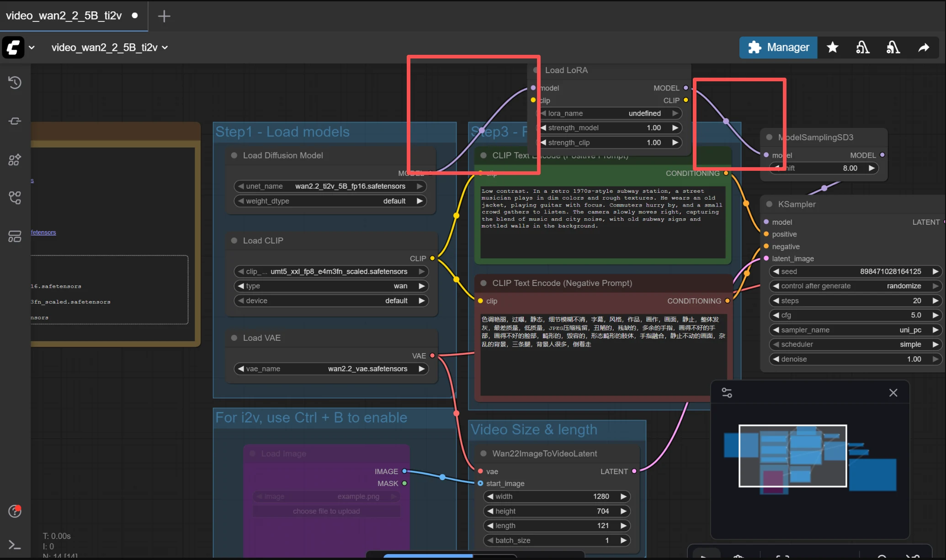
Task: Increase the steps value with its right arrow
Action: pyautogui.click(x=935, y=301)
